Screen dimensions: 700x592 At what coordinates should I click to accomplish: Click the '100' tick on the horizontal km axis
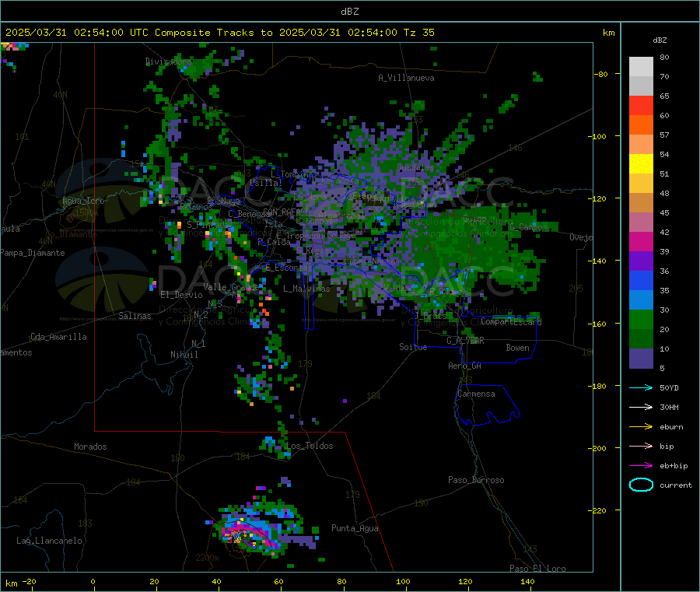[403, 581]
